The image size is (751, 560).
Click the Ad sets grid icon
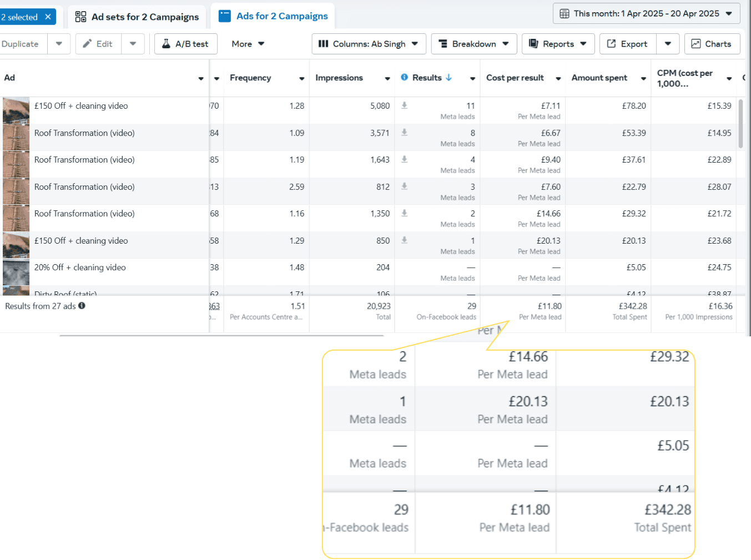[80, 17]
